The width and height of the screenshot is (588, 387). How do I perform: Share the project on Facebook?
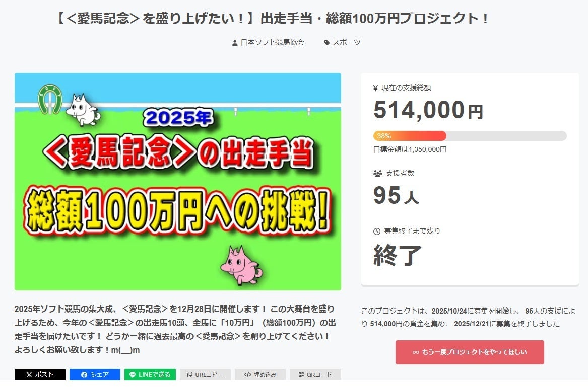[x=95, y=375]
